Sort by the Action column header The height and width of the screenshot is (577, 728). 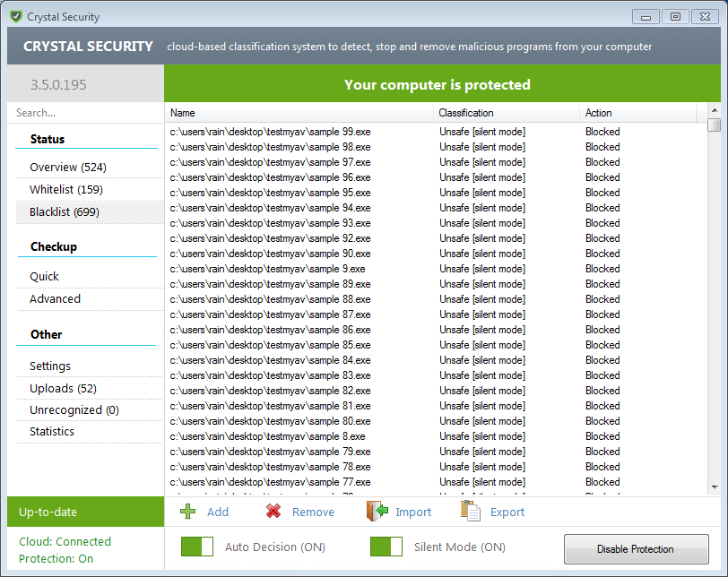coord(638,113)
